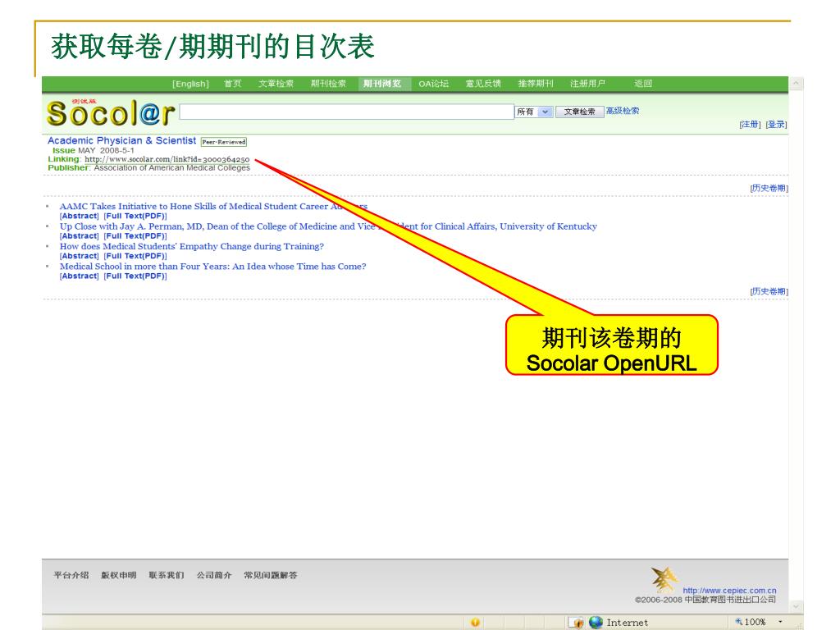
Task: Open Full Text(PDF) of Medical School Four Years article
Action: click(135, 276)
